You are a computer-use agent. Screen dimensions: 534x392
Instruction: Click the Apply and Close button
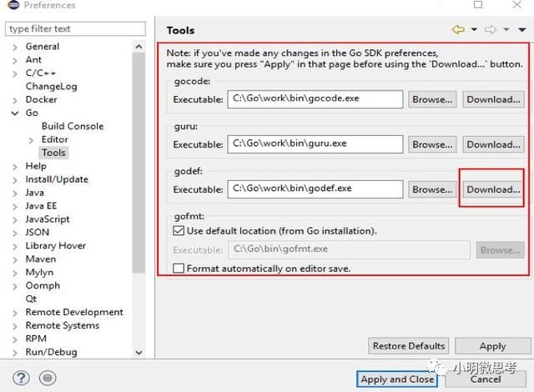397,379
